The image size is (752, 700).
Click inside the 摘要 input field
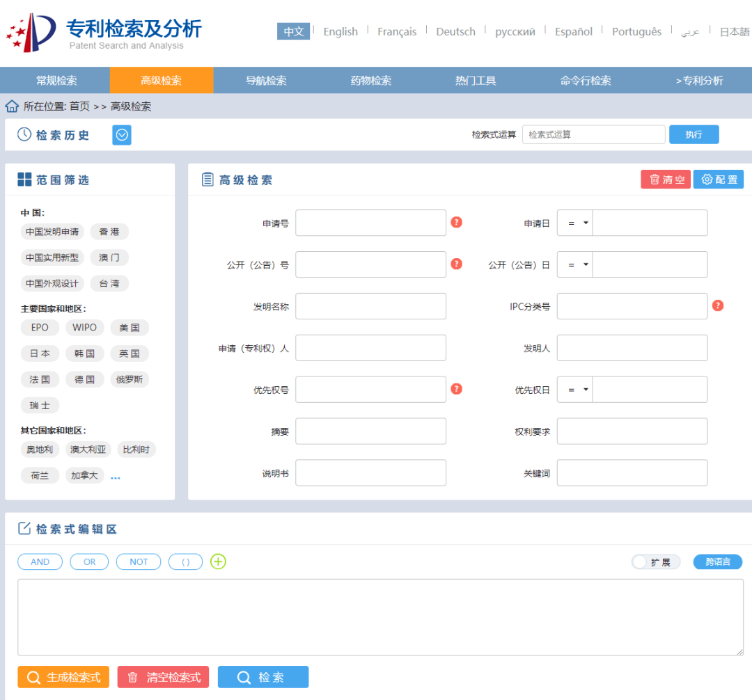coord(370,431)
